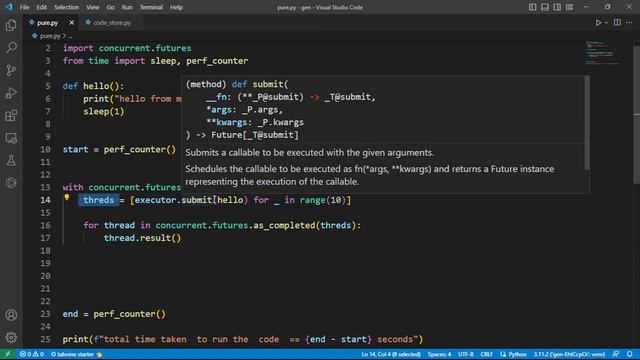Split the editor to the right
640x360 pixels.
[617, 23]
